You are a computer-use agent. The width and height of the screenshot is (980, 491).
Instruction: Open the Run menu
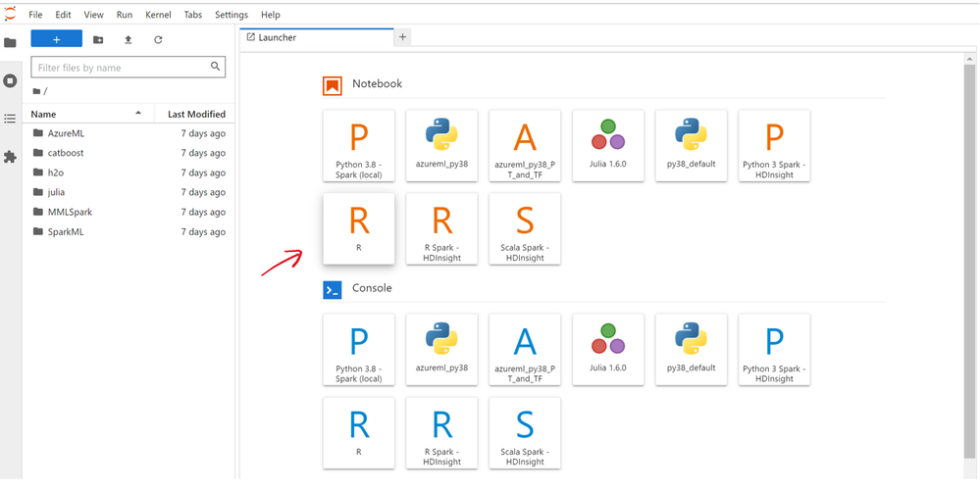coord(125,15)
